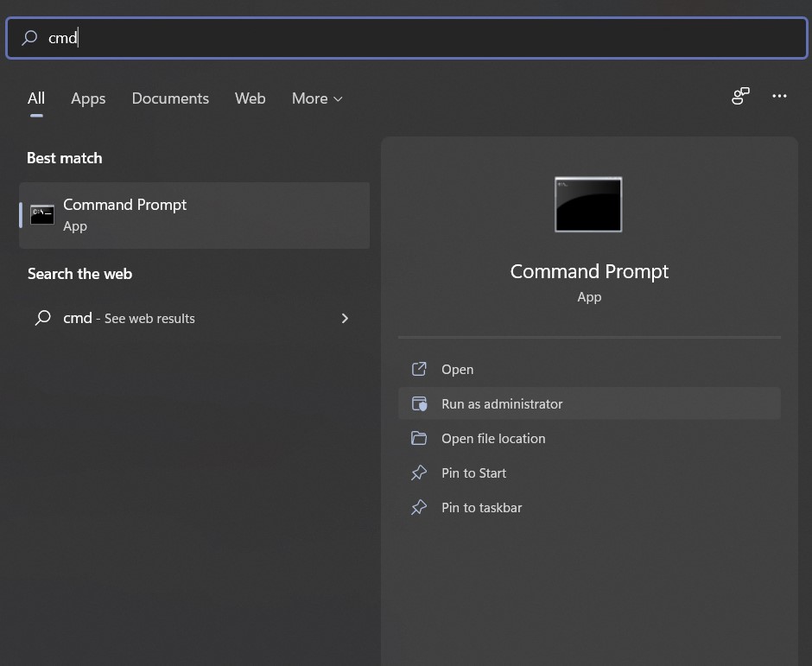Image resolution: width=812 pixels, height=666 pixels.
Task: Select the Web filter tab
Action: (251, 98)
